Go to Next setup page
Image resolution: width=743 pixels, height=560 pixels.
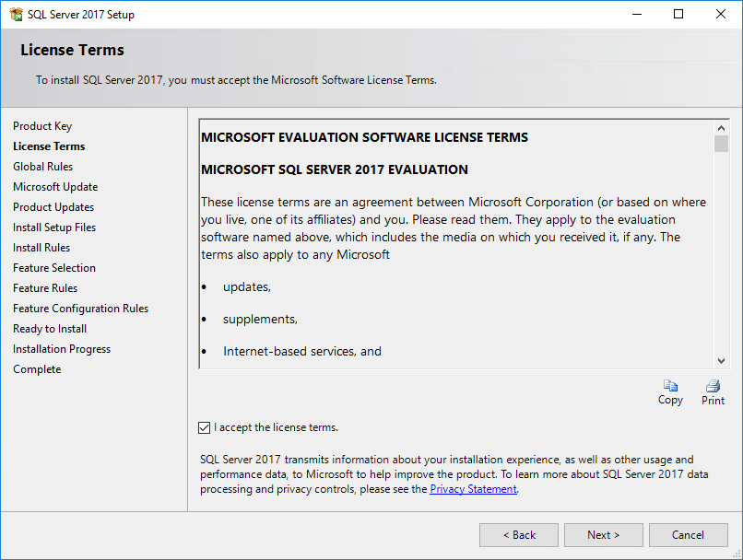pos(603,535)
